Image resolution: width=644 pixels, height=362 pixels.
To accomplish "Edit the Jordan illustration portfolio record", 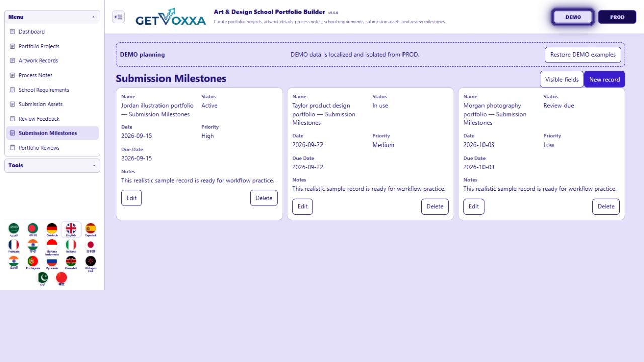I will (x=131, y=198).
